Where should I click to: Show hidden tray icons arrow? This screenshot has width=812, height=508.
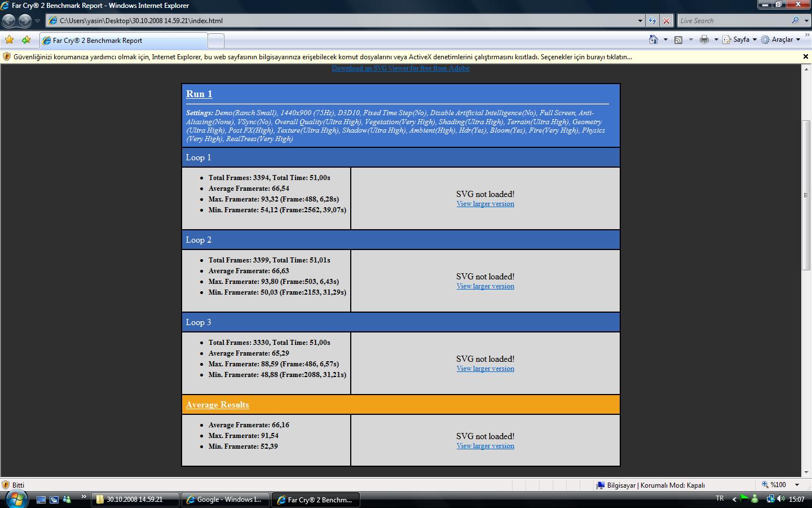click(734, 499)
